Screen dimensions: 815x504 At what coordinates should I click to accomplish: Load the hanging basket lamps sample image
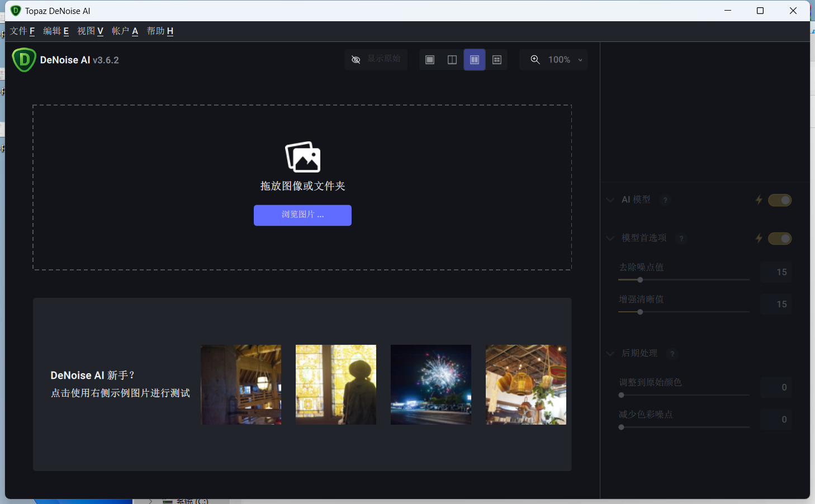(x=526, y=384)
